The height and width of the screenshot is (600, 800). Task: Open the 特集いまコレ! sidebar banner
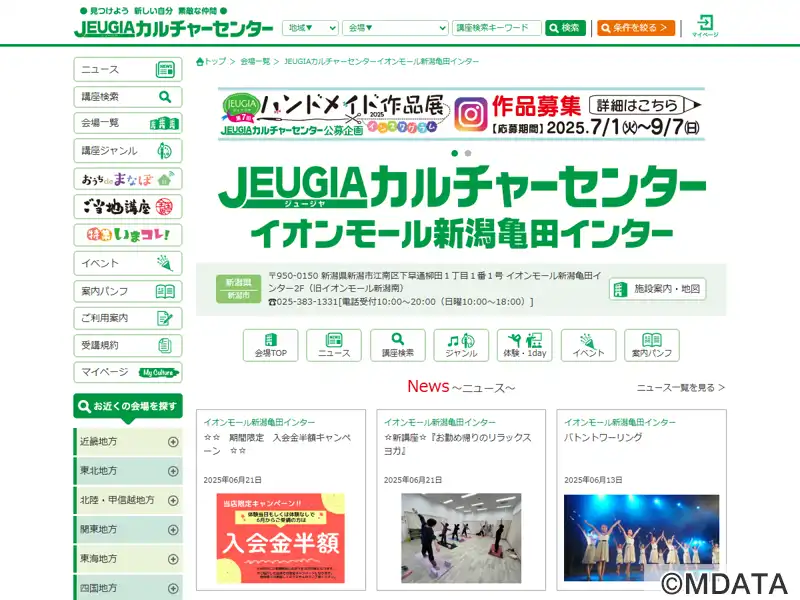click(x=128, y=235)
